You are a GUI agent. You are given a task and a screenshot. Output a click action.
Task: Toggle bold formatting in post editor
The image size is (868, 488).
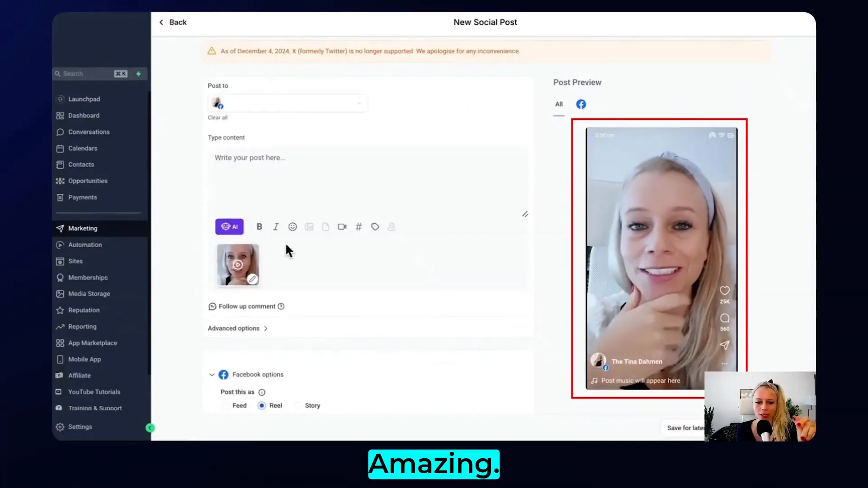pos(259,227)
